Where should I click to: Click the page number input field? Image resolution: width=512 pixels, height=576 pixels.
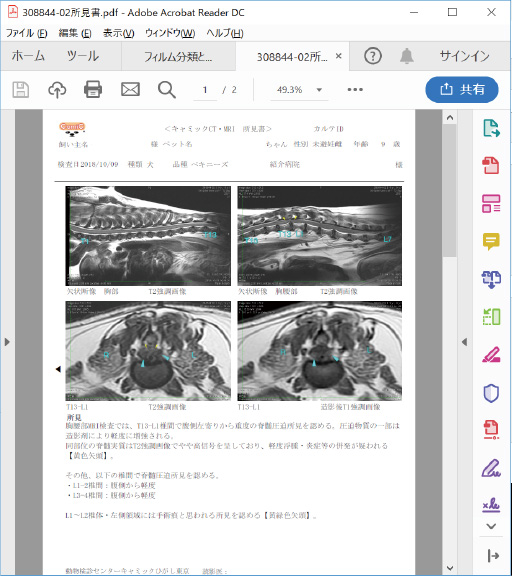coord(205,90)
